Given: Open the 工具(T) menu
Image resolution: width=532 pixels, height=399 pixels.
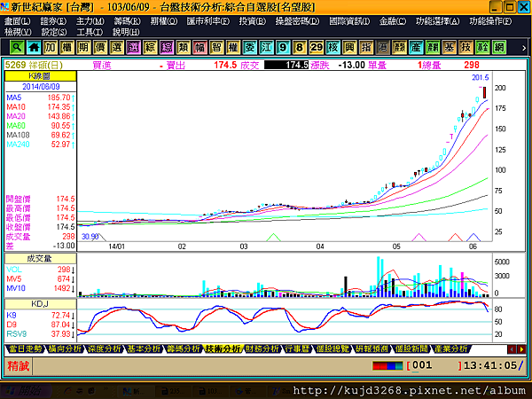Looking at the screenshot, I should [x=90, y=32].
